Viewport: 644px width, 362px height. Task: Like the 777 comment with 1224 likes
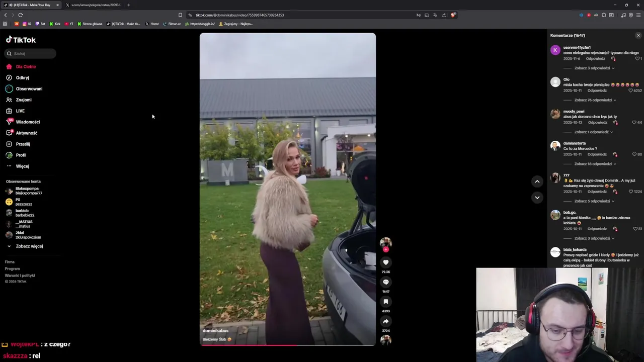(630, 192)
